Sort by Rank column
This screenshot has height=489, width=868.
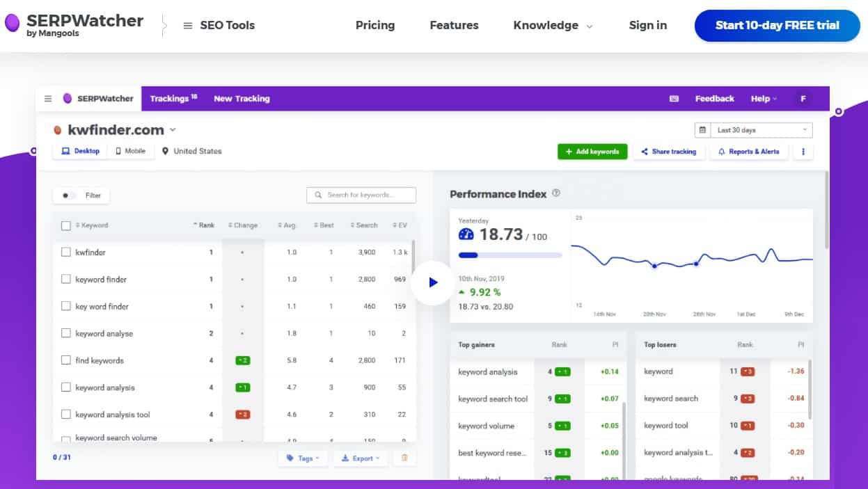(204, 225)
